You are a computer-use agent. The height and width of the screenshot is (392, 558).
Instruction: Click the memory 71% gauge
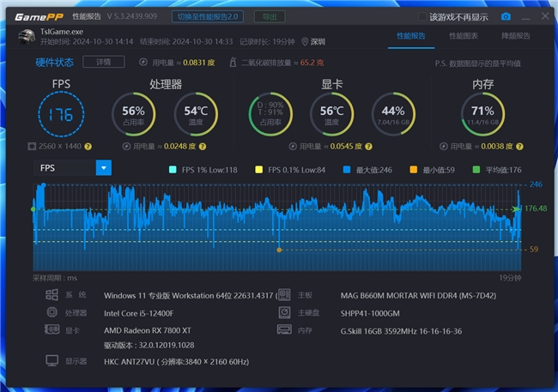point(482,114)
